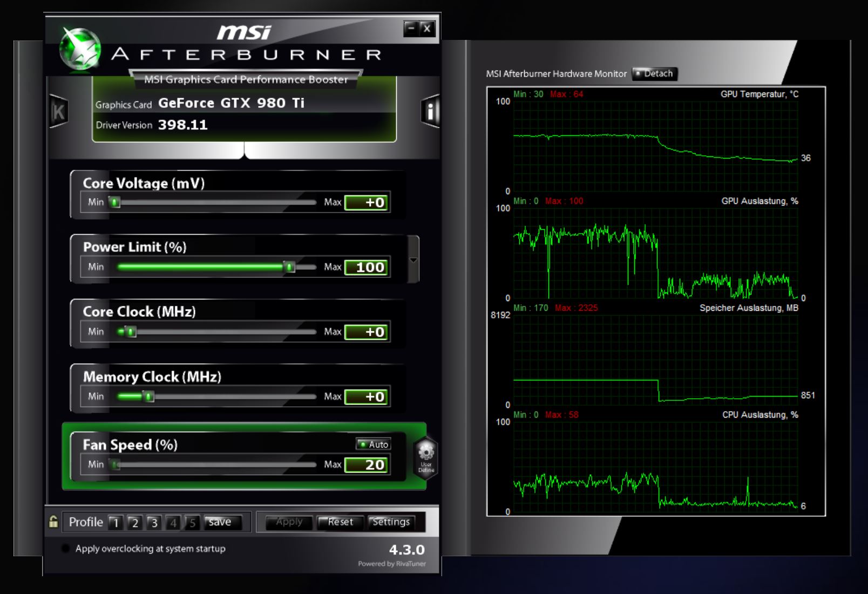Click the fan speed User Define gear icon

point(426,458)
